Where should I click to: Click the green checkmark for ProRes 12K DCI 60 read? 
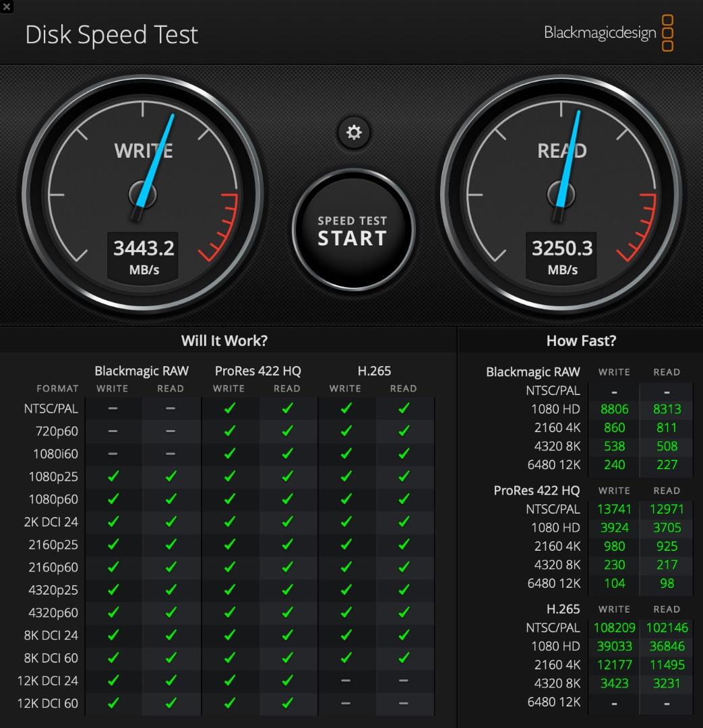[286, 703]
